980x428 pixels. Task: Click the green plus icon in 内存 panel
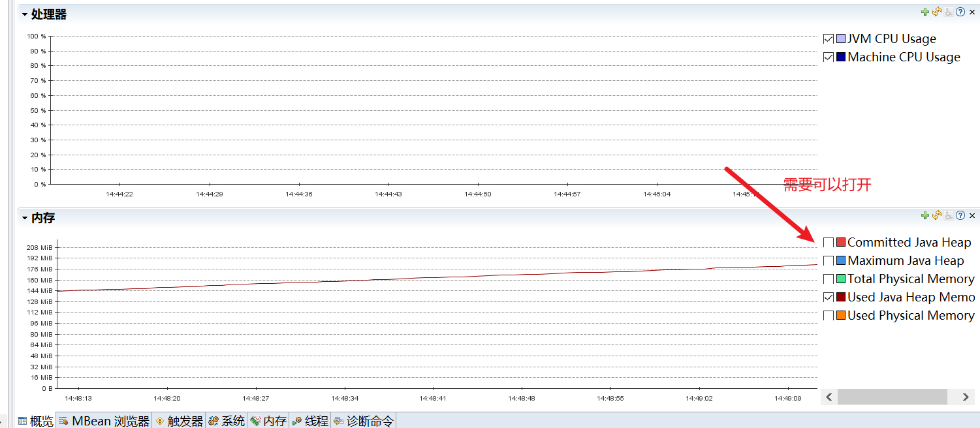925,215
